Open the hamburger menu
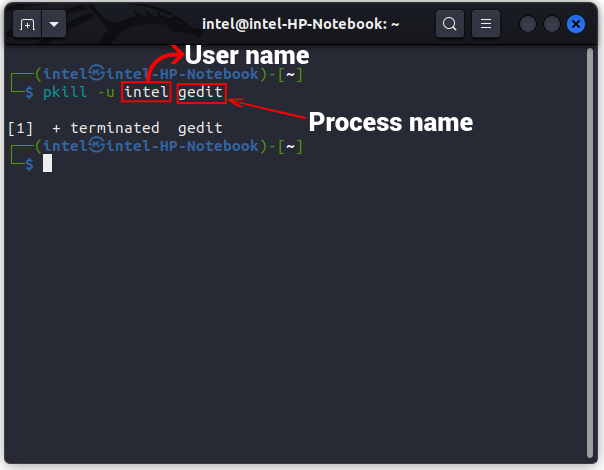 [x=485, y=24]
